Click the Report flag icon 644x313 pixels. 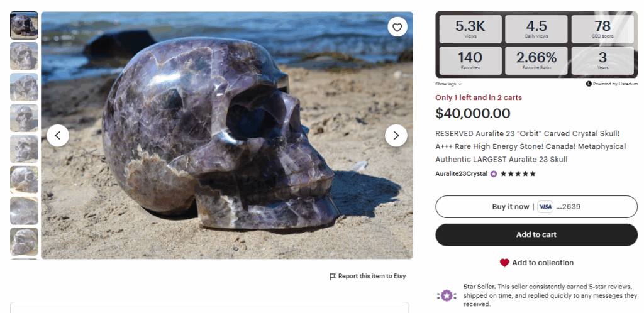pyautogui.click(x=333, y=277)
